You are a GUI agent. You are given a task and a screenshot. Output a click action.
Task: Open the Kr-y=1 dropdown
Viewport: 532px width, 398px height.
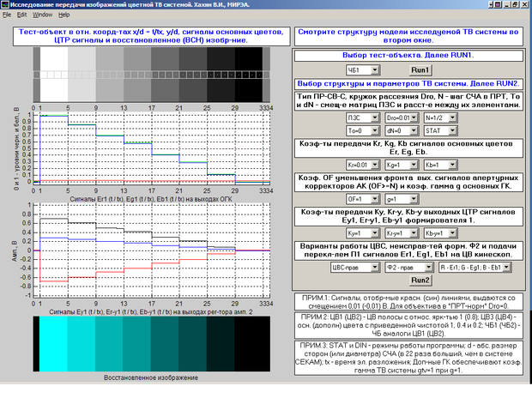tap(402, 232)
